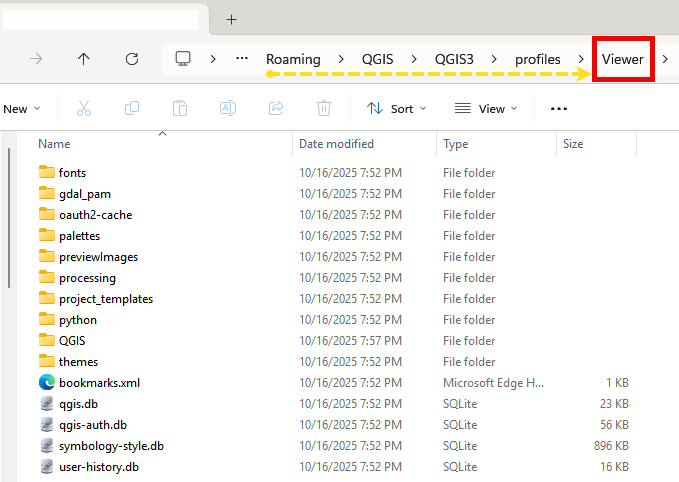The image size is (679, 482).
Task: Select the project_templates folder name
Action: click(106, 299)
